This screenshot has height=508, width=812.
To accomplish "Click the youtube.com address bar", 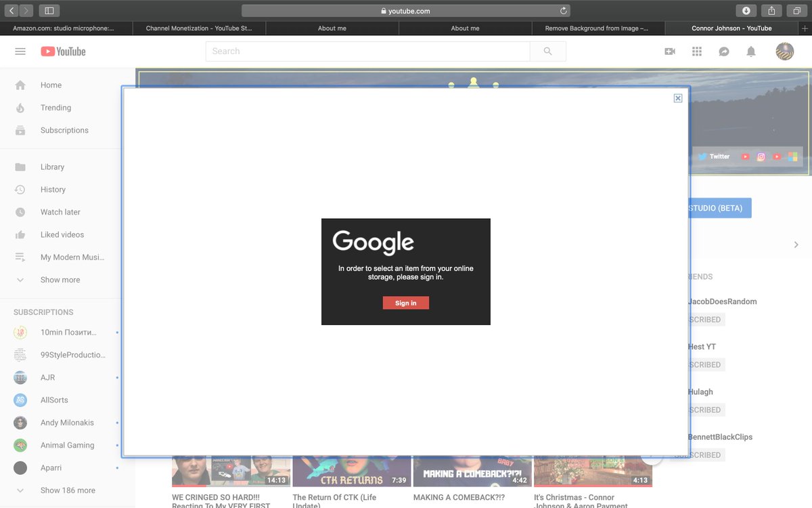I will point(406,11).
